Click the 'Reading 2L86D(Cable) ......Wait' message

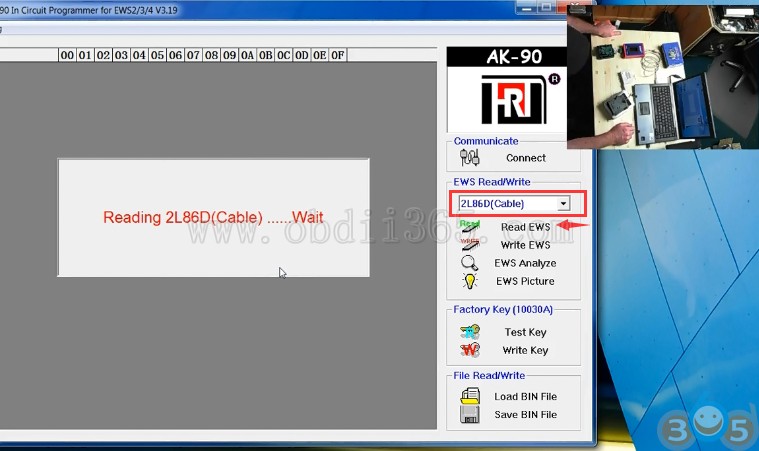click(x=213, y=217)
